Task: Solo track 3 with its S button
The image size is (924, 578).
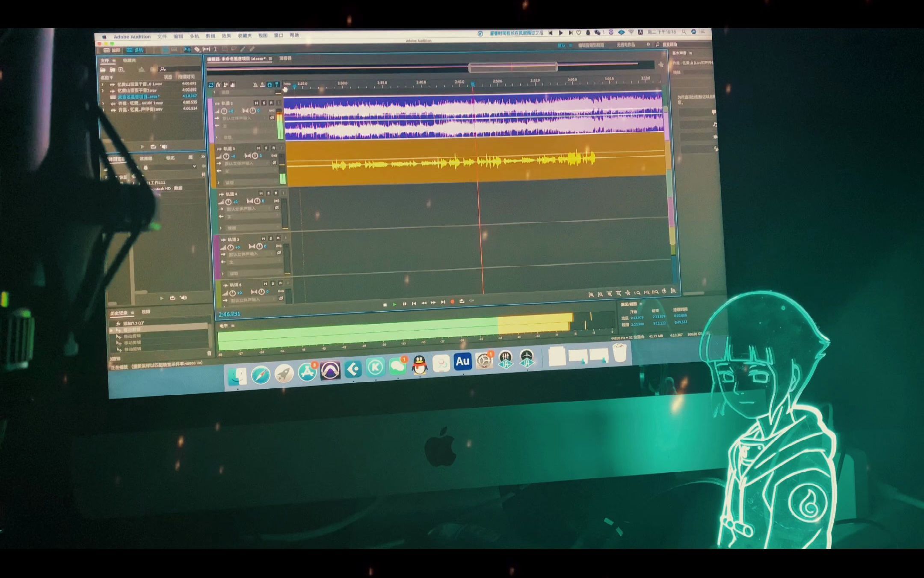Action: 266,148
